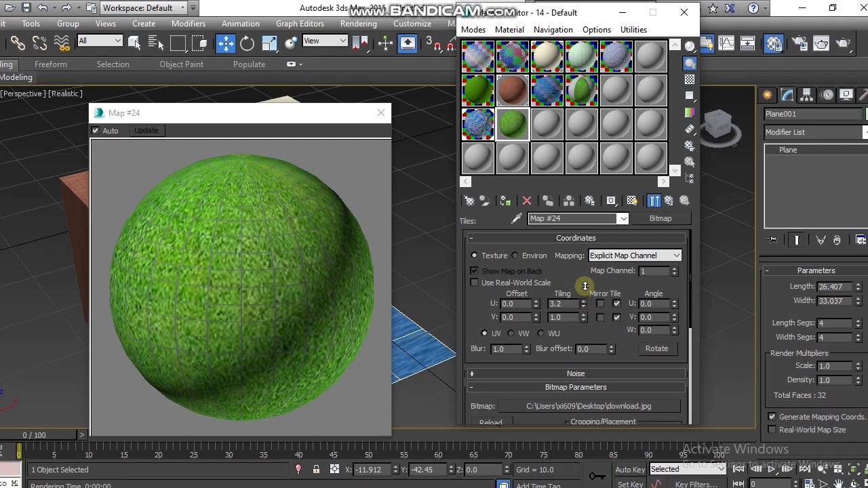Click the Auto Key button

(x=630, y=470)
